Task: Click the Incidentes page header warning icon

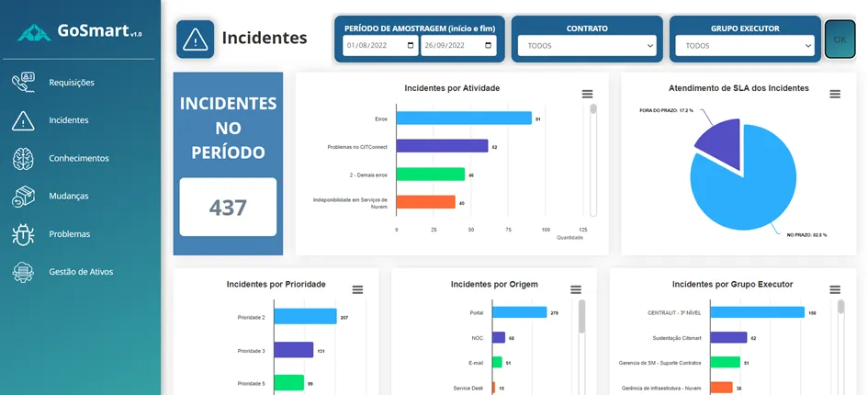Action: pos(195,39)
